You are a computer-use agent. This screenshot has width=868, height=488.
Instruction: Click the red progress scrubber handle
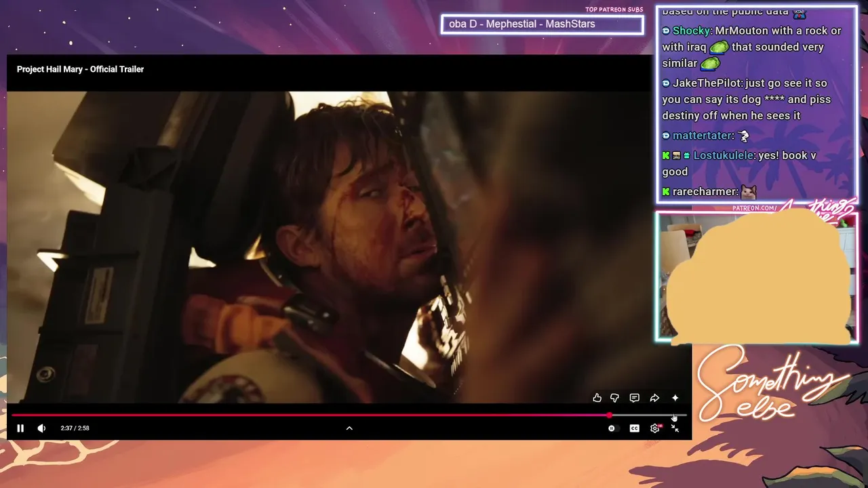pyautogui.click(x=610, y=415)
